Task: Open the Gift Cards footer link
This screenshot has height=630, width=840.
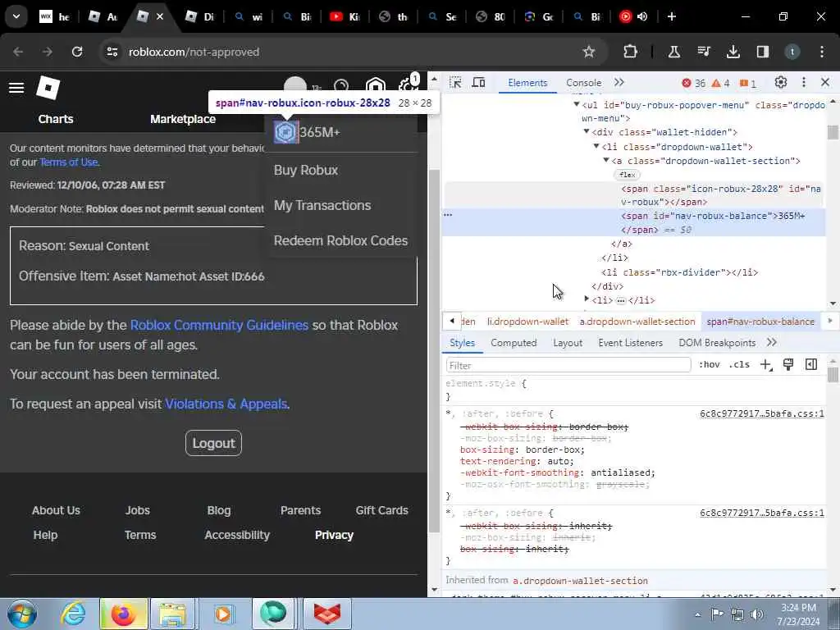Action: pyautogui.click(x=381, y=510)
